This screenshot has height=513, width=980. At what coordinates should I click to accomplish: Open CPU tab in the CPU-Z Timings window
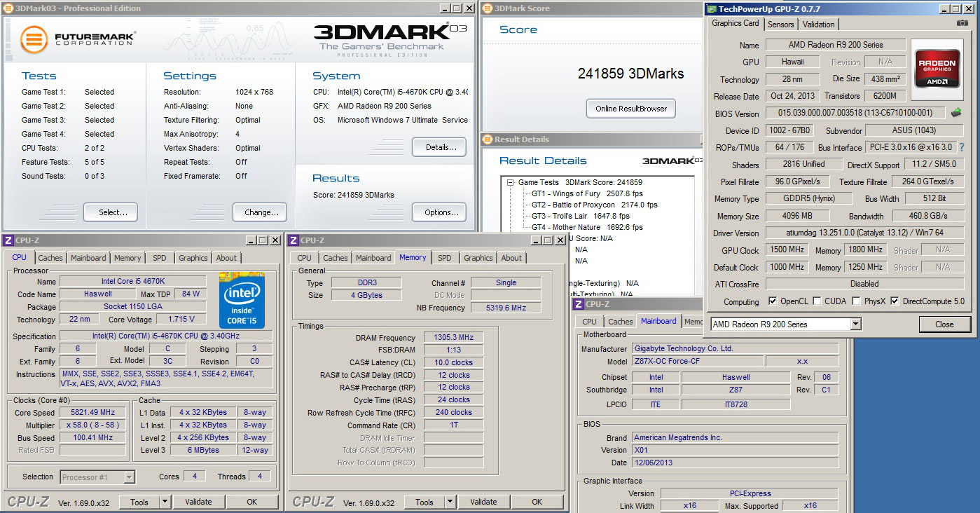coord(305,258)
